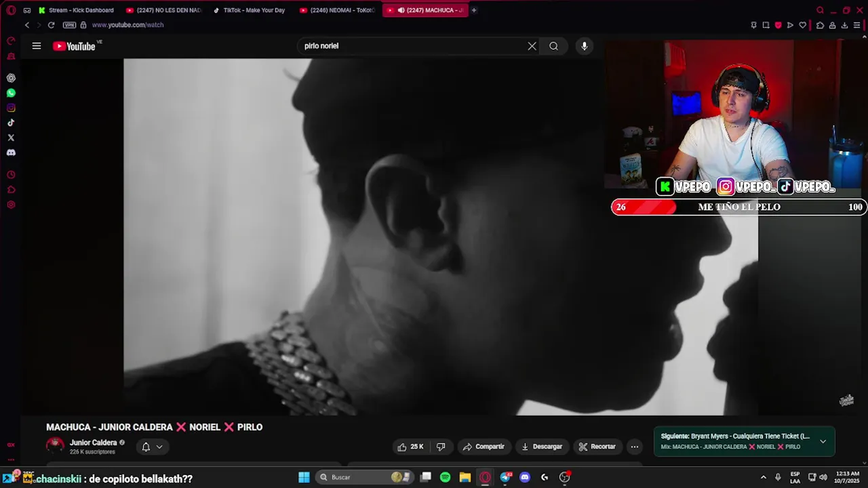Open the taskbar clock 12:13 AM
Screen dimensions: 868x488
click(x=848, y=477)
